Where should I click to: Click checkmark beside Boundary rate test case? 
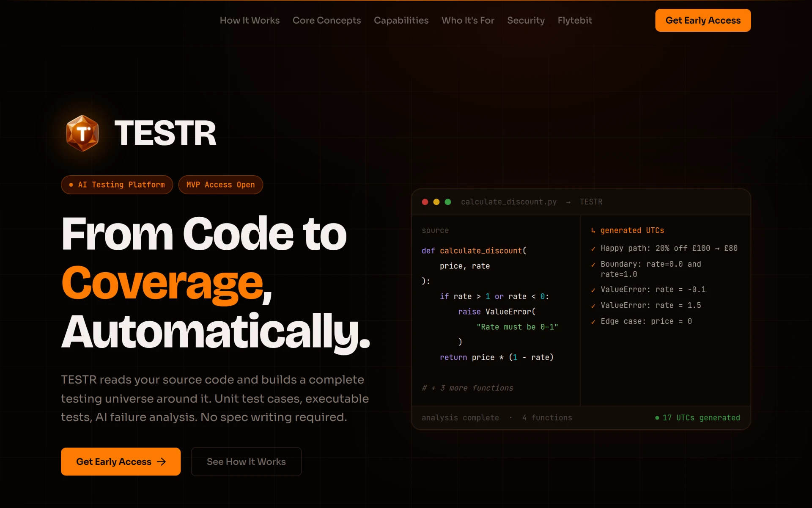tap(593, 265)
